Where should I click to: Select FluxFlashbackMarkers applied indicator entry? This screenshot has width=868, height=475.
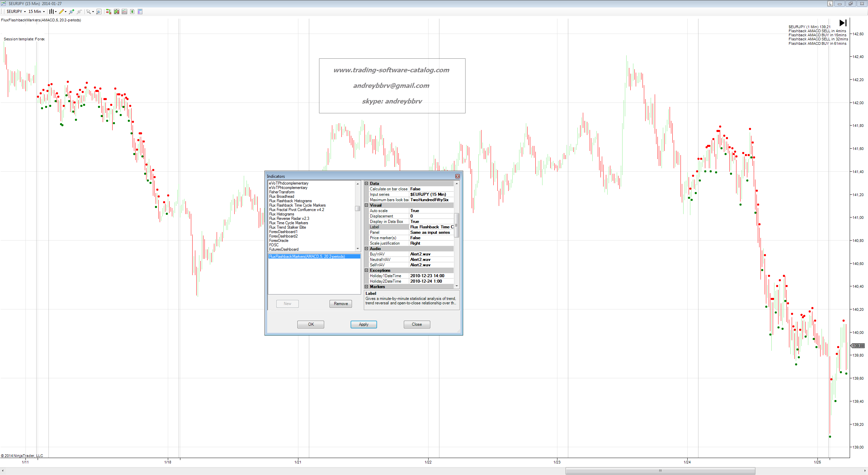tap(307, 256)
